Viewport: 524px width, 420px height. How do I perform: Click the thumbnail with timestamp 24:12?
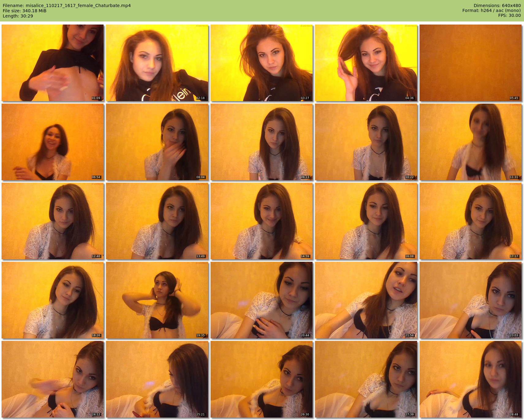click(53, 379)
